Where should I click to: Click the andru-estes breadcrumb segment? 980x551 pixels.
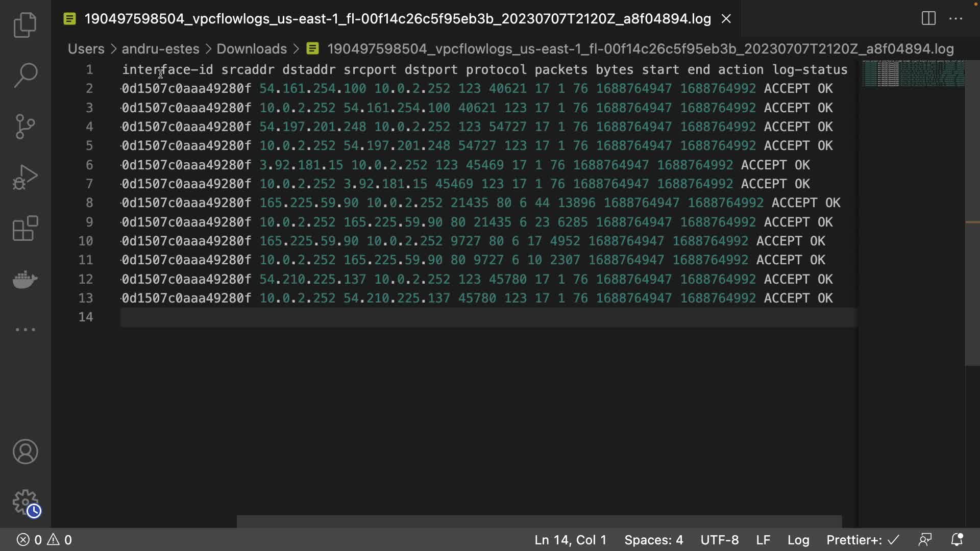point(160,49)
